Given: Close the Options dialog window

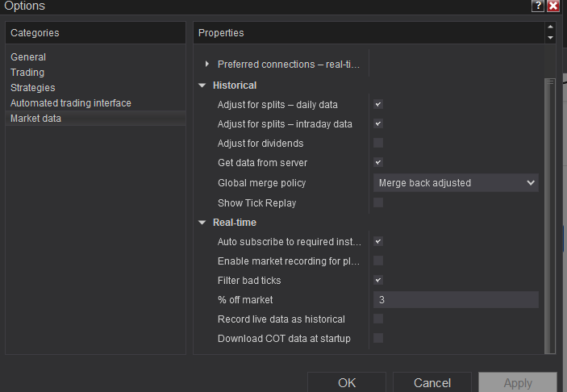Looking at the screenshot, I should pyautogui.click(x=553, y=6).
